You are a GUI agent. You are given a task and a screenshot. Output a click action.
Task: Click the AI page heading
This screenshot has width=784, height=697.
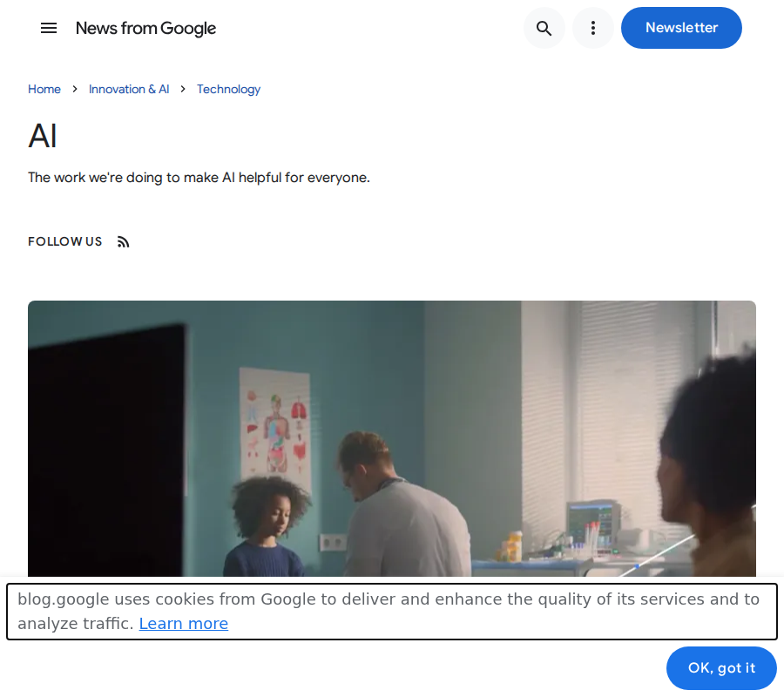(x=43, y=136)
